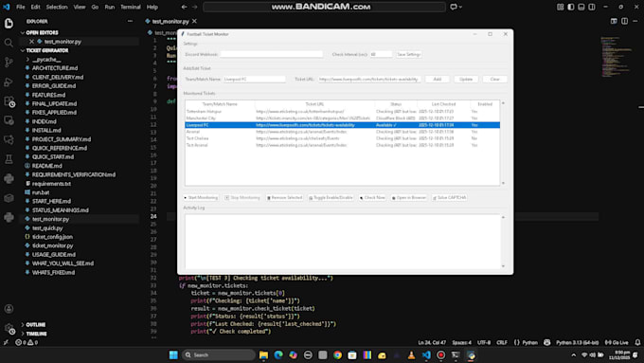644x363 pixels.
Task: Click Toggle Enable/Disable button
Action: click(x=331, y=198)
